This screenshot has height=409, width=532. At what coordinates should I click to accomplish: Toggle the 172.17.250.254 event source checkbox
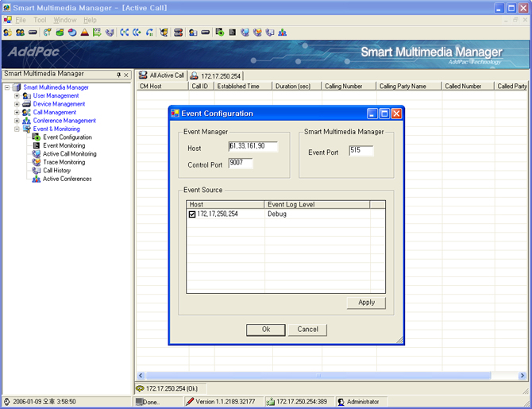click(x=192, y=214)
